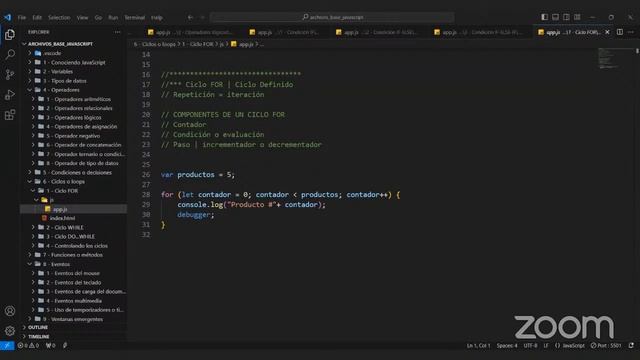Navigate back with the arrow button

coord(190,18)
